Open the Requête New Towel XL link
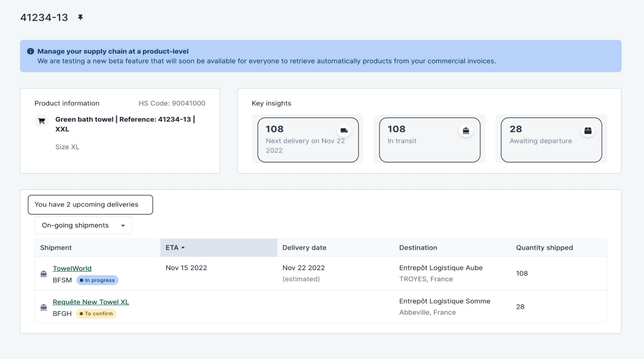 (91, 302)
